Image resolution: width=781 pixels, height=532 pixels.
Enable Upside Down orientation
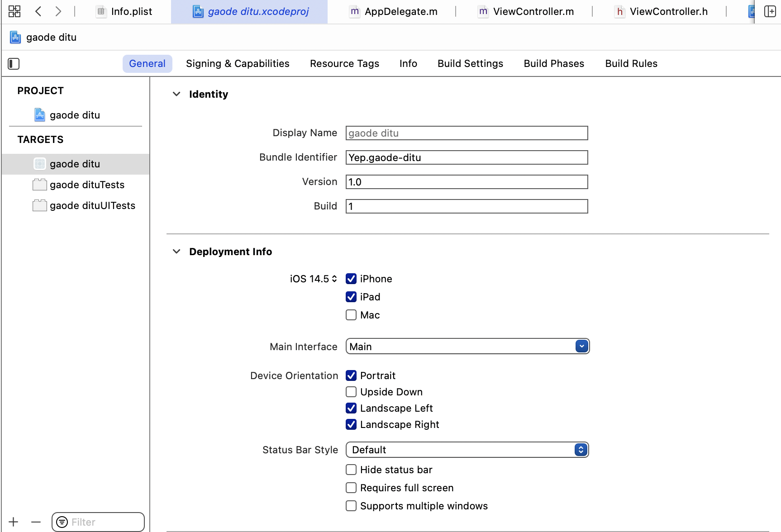[x=351, y=392]
